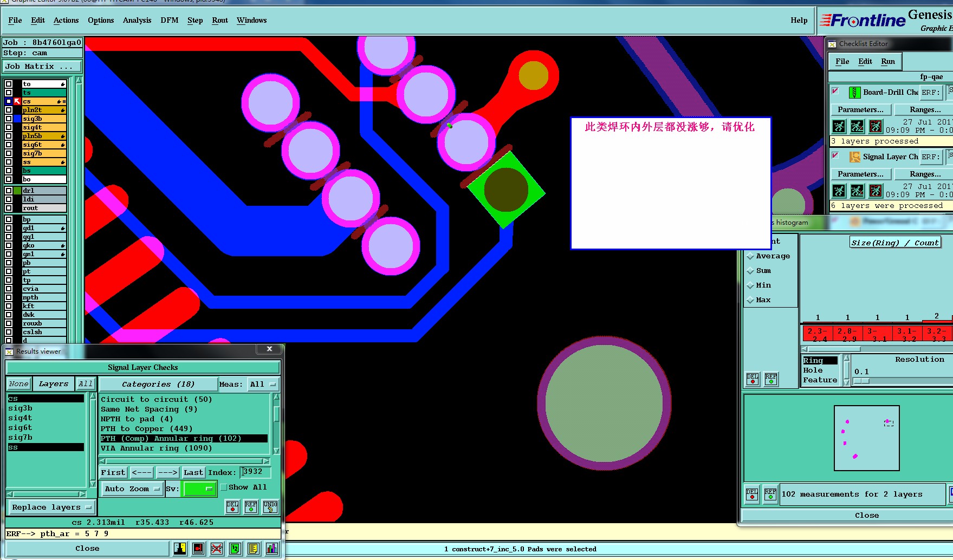Select the Average histogram option
The image size is (953, 560).
coord(750,256)
